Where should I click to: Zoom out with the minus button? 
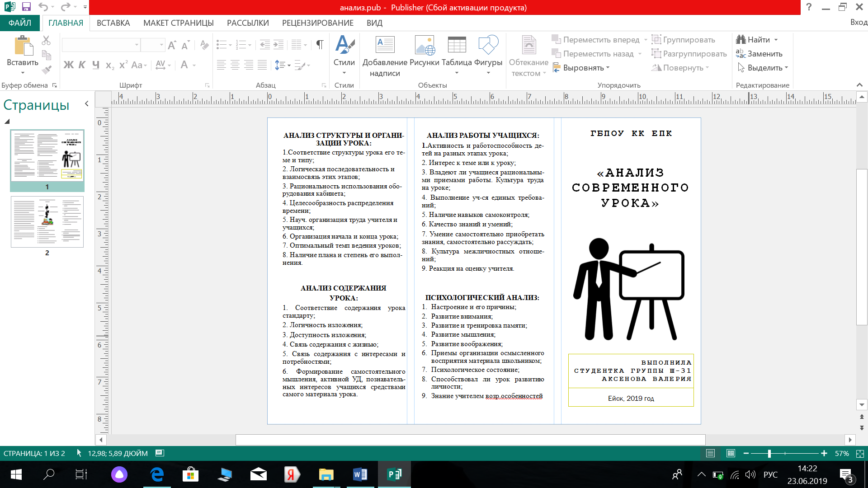[x=746, y=453]
